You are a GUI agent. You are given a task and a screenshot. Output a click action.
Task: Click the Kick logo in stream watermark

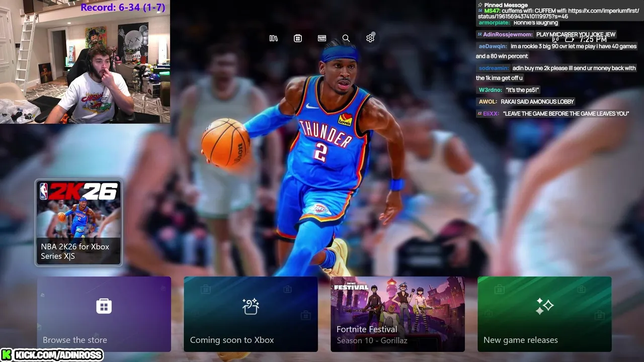(x=7, y=355)
